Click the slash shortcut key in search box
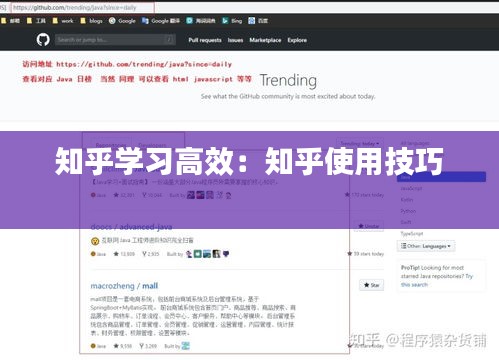Viewport: 499px width, 360px height. click(169, 40)
